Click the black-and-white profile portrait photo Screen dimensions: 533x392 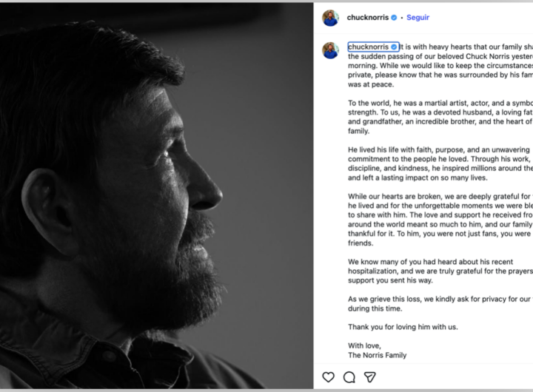pyautogui.click(x=155, y=196)
